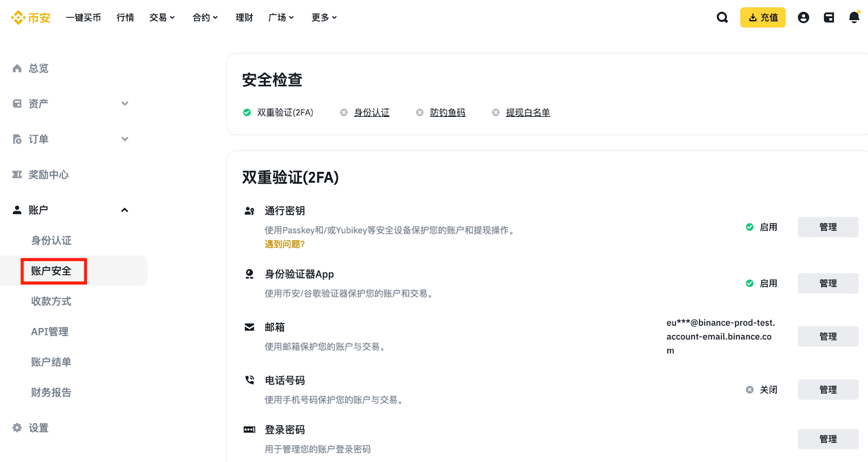
Task: Click the profile avatar icon
Action: click(803, 17)
